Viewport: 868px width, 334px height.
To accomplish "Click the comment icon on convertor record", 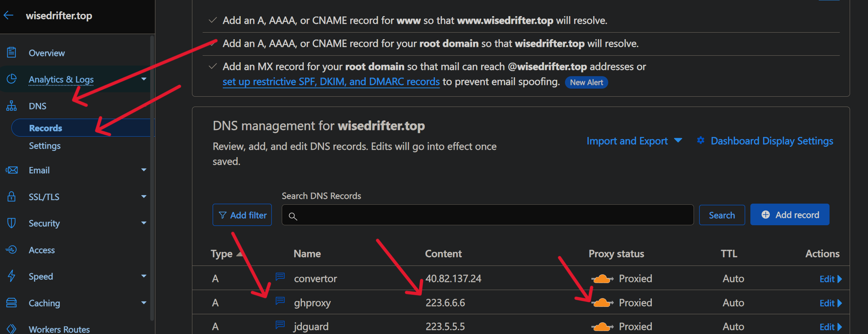I will click(280, 277).
